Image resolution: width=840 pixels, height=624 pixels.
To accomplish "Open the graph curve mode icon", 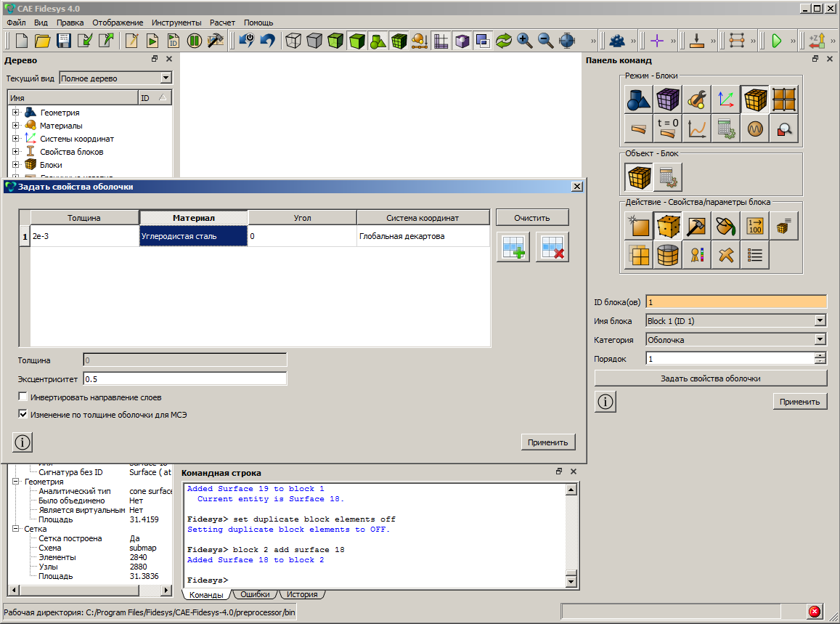I will pyautogui.click(x=696, y=129).
